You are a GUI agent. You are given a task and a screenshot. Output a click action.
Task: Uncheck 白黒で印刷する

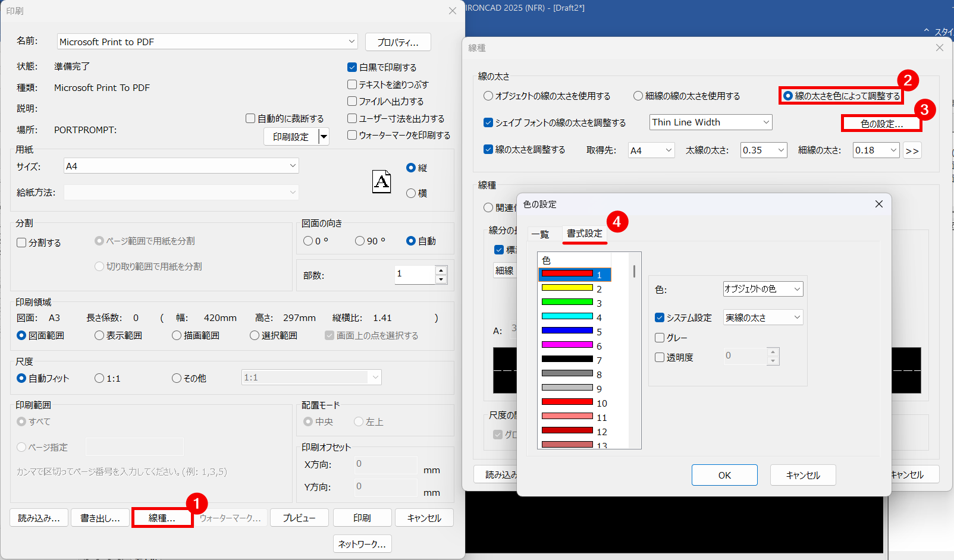click(352, 67)
